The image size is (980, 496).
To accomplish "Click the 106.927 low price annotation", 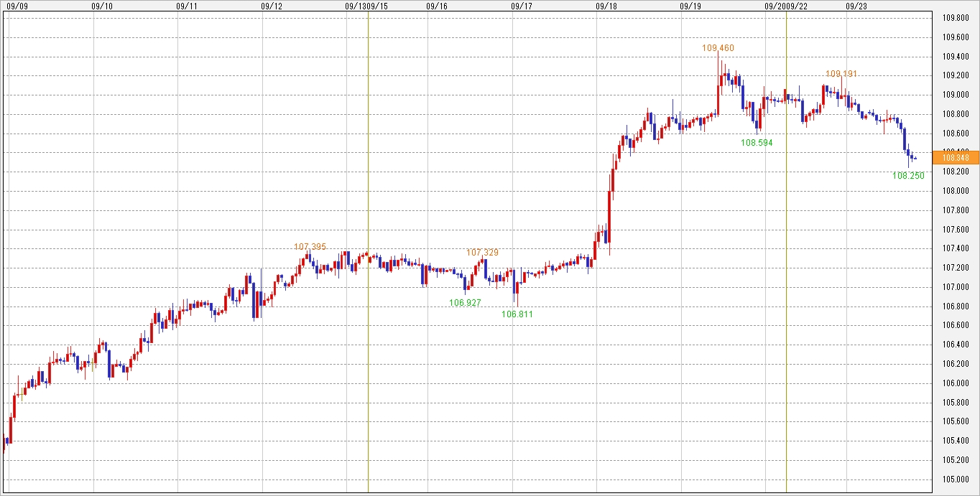I will click(x=465, y=303).
